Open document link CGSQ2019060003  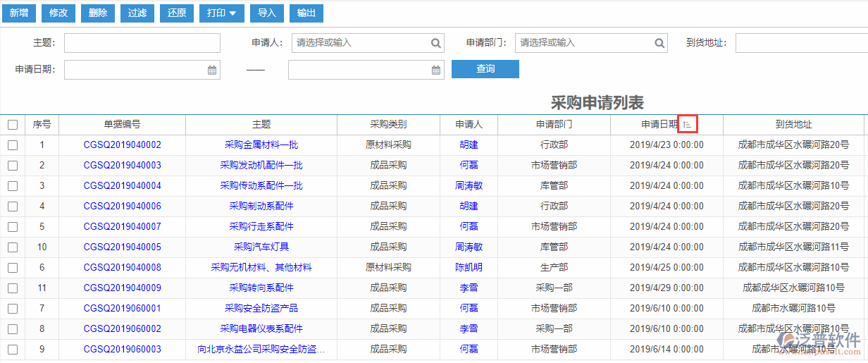(123, 350)
